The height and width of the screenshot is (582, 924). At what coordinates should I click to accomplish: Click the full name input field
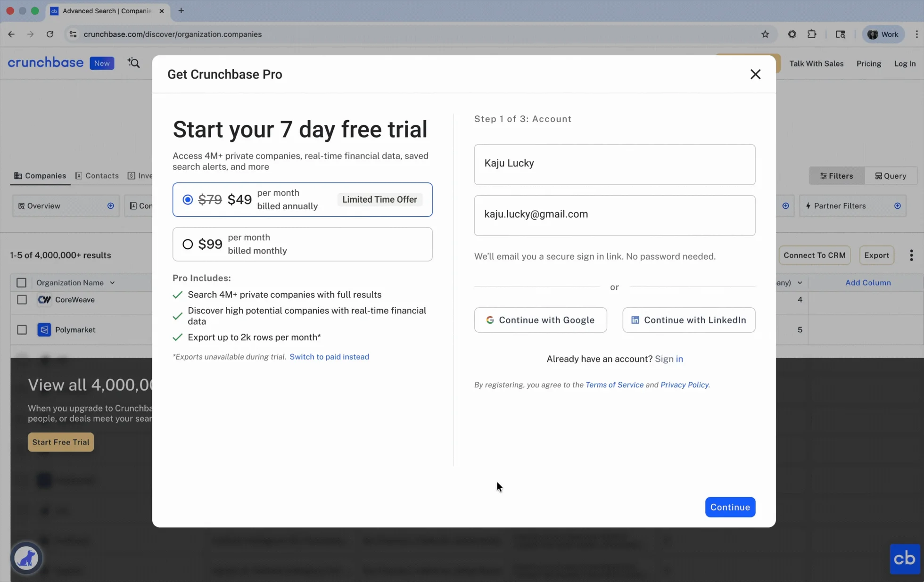coord(614,164)
